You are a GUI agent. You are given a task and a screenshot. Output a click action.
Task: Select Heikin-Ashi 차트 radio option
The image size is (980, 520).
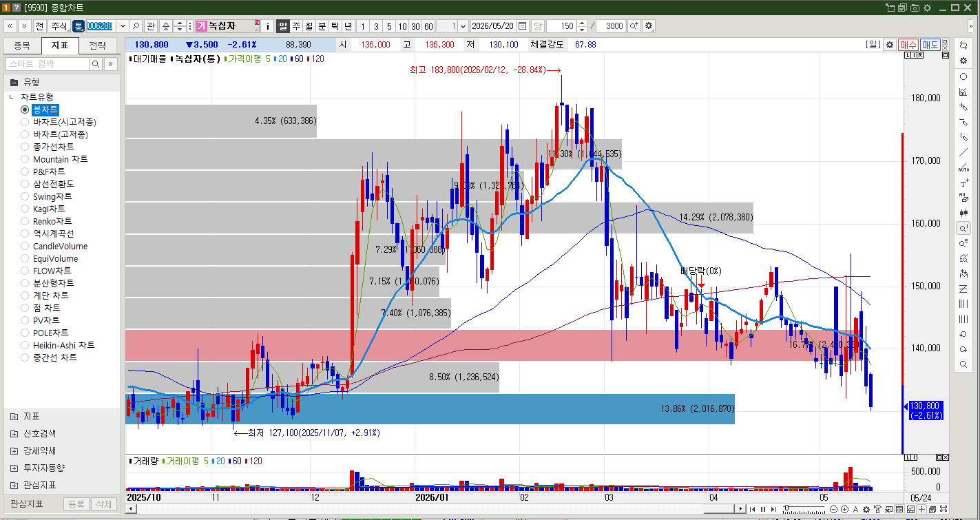click(x=58, y=345)
